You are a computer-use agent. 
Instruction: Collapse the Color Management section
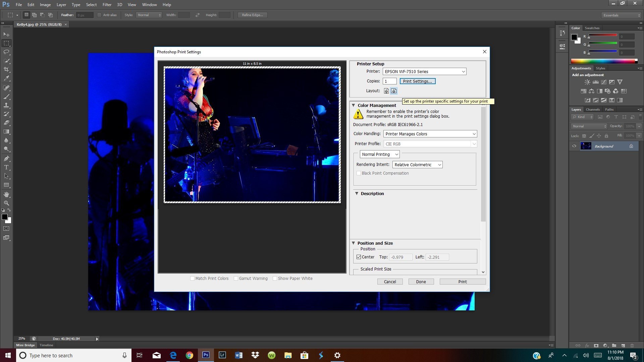[353, 105]
